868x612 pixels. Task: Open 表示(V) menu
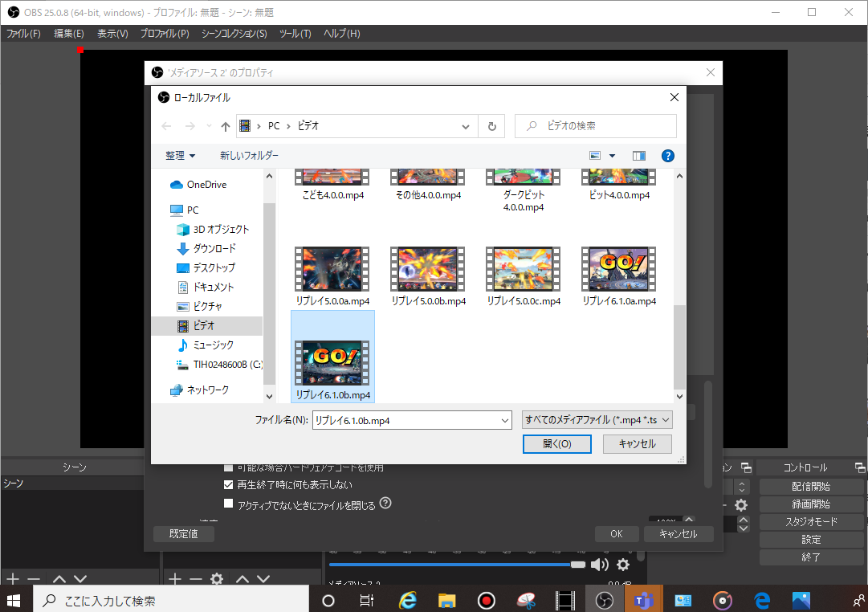tap(112, 33)
